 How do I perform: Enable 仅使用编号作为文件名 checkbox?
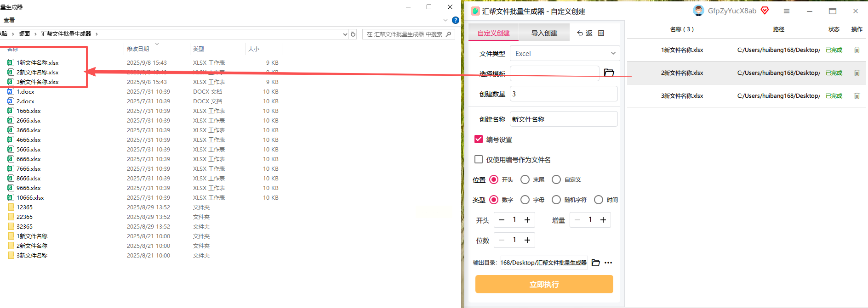point(479,159)
